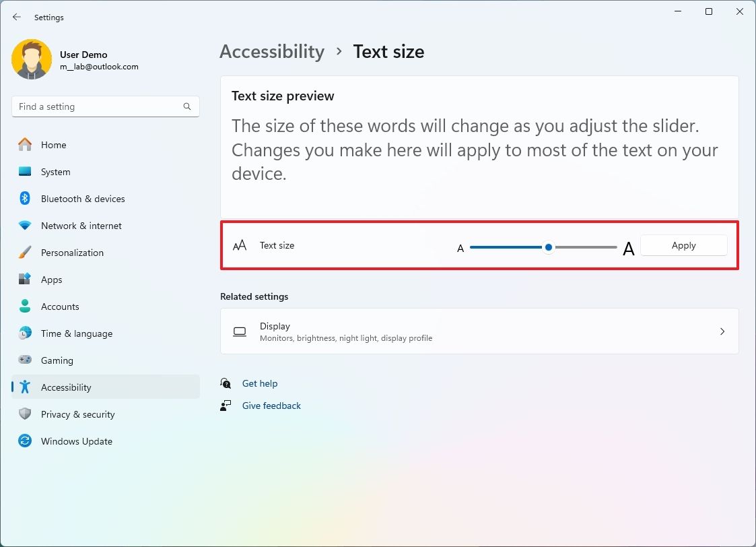756x547 pixels.
Task: Open the Give feedback link
Action: click(x=271, y=405)
